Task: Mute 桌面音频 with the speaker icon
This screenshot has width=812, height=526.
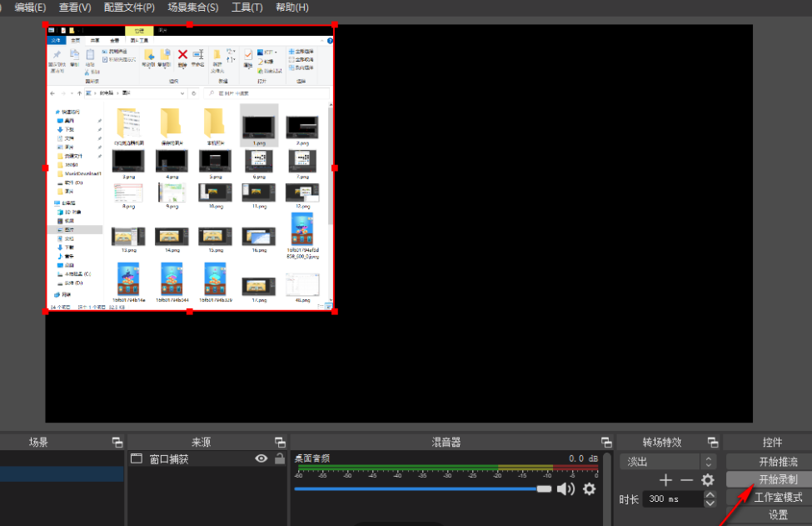Action: point(565,488)
